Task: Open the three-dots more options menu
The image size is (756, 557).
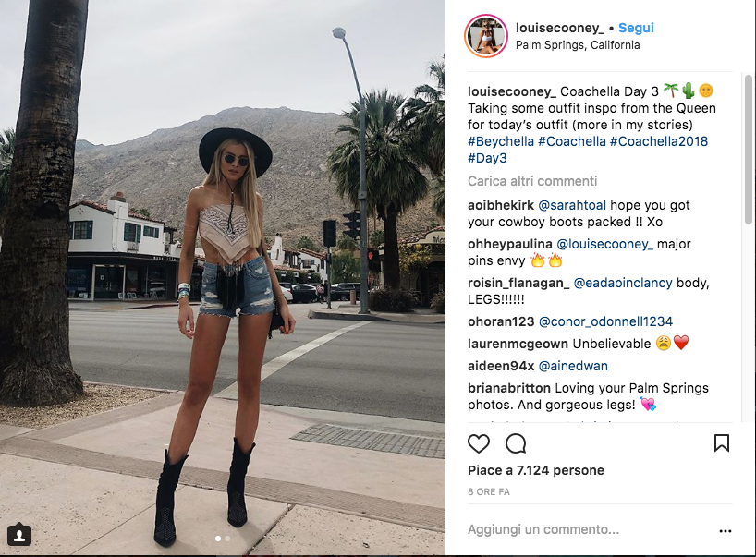Action: pos(726,531)
